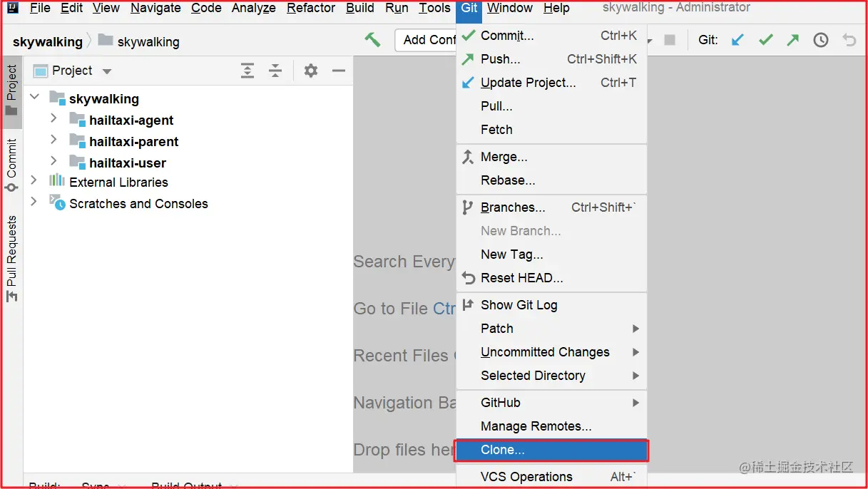
Task: Open the Help menu
Action: point(556,9)
